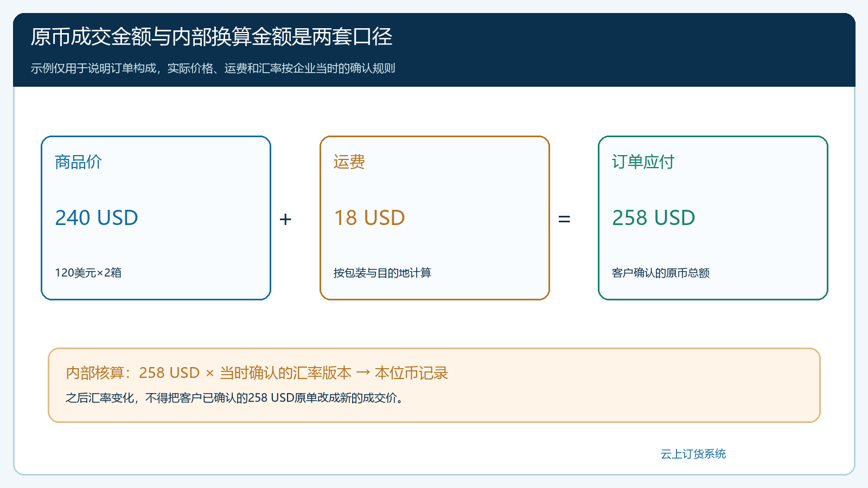The image size is (868, 488).
Task: Click the slide title about 原币成交金额
Action: pyautogui.click(x=211, y=37)
